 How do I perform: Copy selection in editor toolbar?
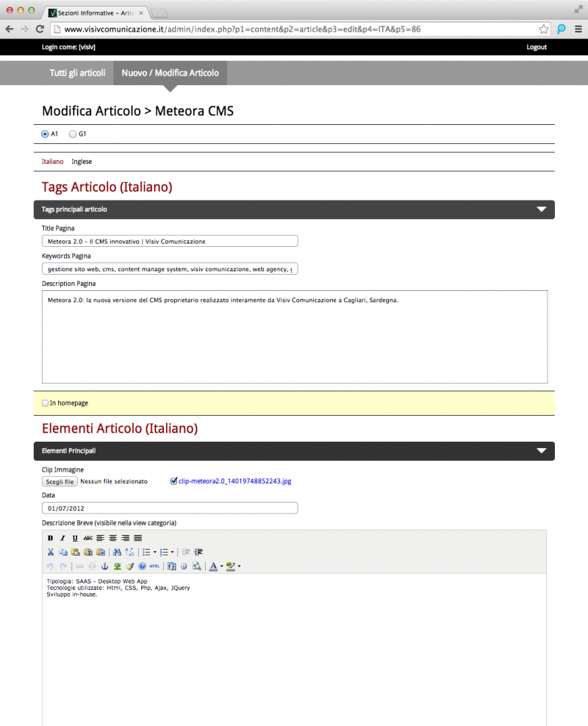tap(63, 552)
